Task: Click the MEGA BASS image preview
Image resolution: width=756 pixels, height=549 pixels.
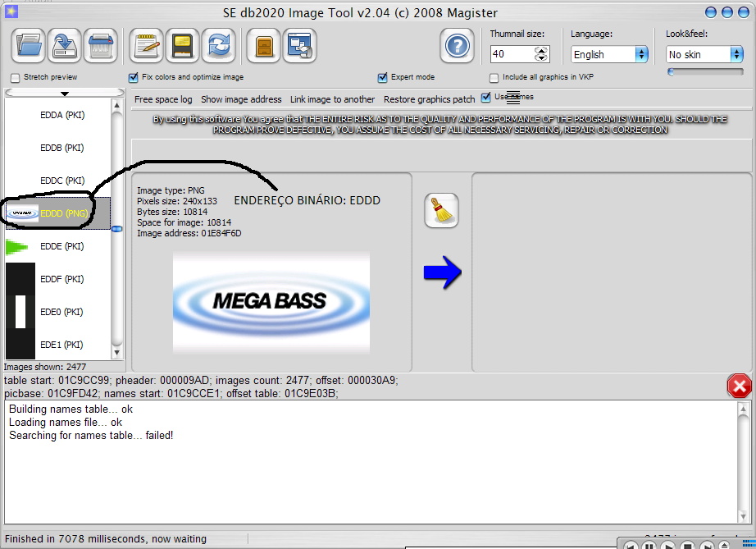Action: pyautogui.click(x=271, y=302)
